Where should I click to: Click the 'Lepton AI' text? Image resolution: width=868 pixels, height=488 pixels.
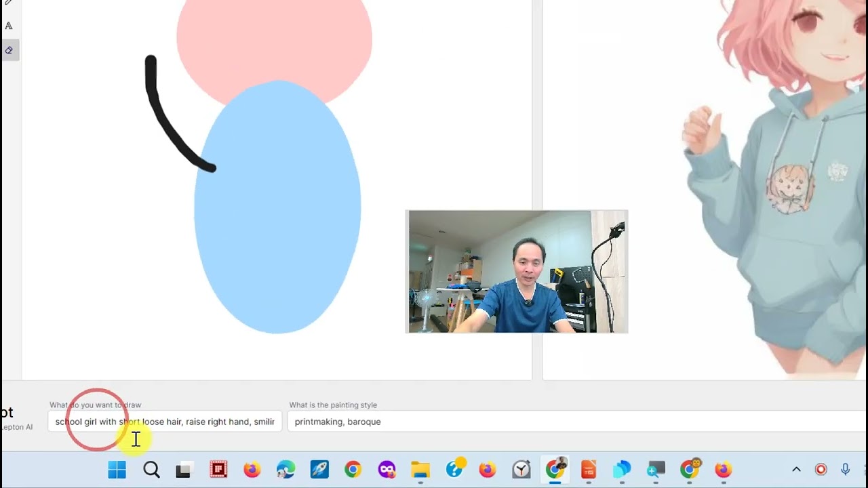click(17, 427)
